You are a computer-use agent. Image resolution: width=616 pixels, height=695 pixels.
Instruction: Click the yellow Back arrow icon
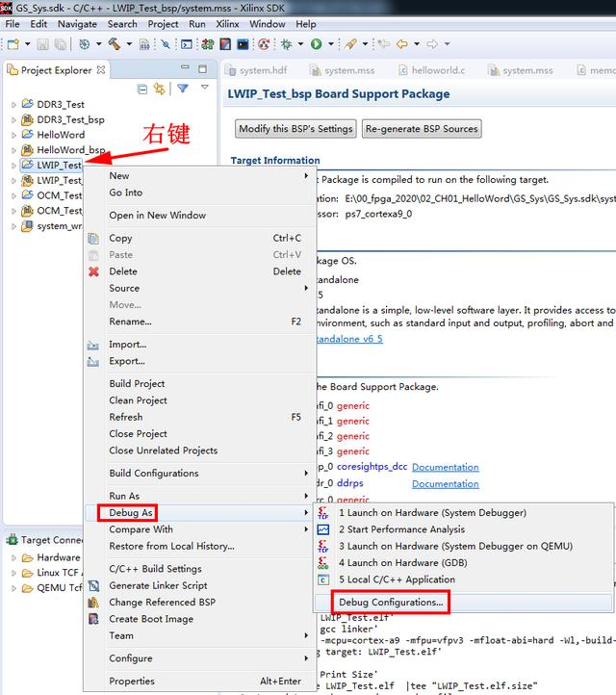(x=402, y=44)
